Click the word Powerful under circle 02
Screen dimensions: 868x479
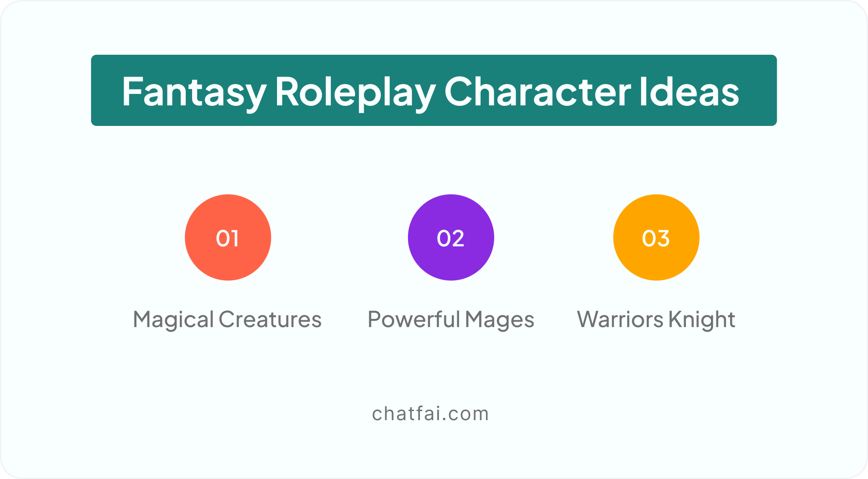click(414, 320)
